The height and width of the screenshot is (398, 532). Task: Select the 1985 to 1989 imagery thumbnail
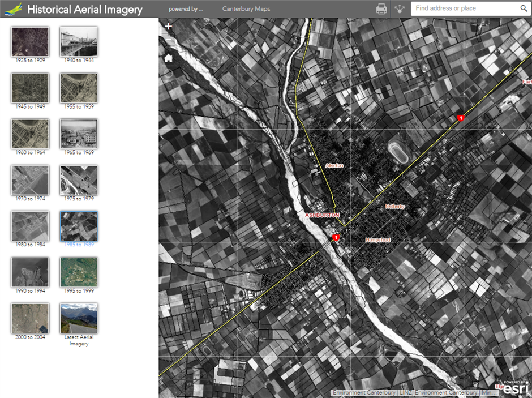(79, 226)
